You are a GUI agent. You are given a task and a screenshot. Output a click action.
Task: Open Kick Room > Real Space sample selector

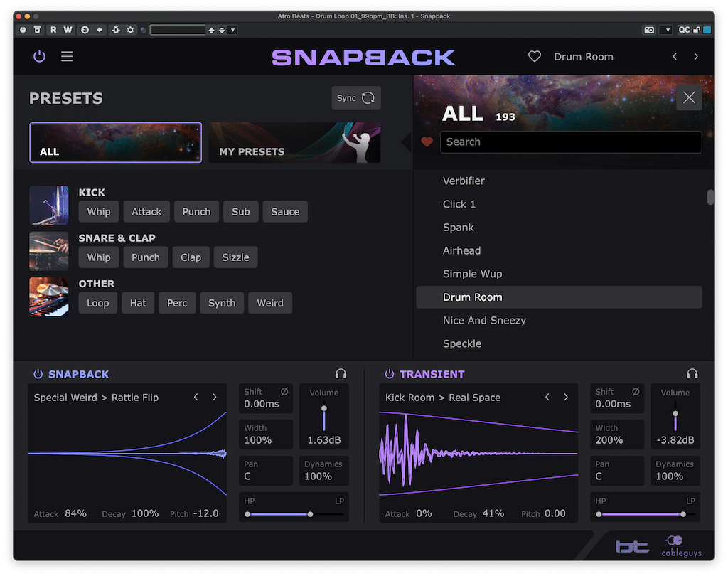pyautogui.click(x=443, y=398)
